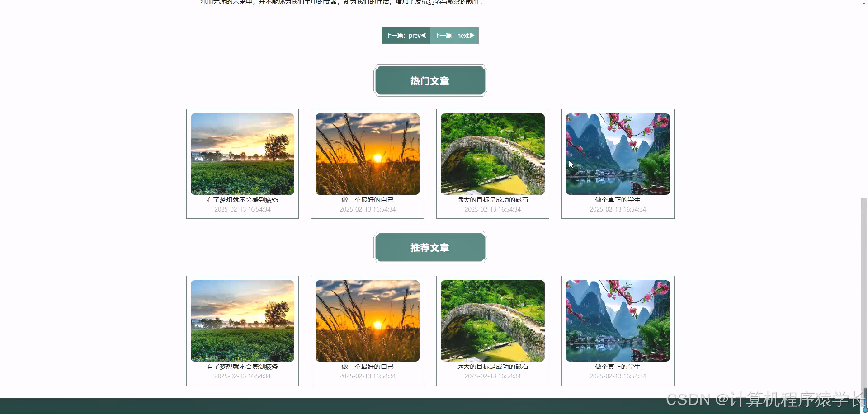Click the tea field photo under recommended articles
The width and height of the screenshot is (868, 414).
coord(242,321)
